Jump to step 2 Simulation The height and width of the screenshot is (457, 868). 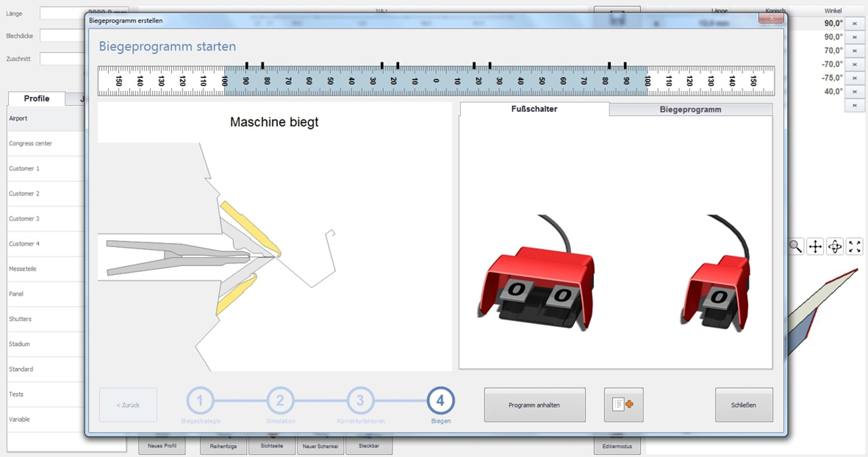[280, 400]
